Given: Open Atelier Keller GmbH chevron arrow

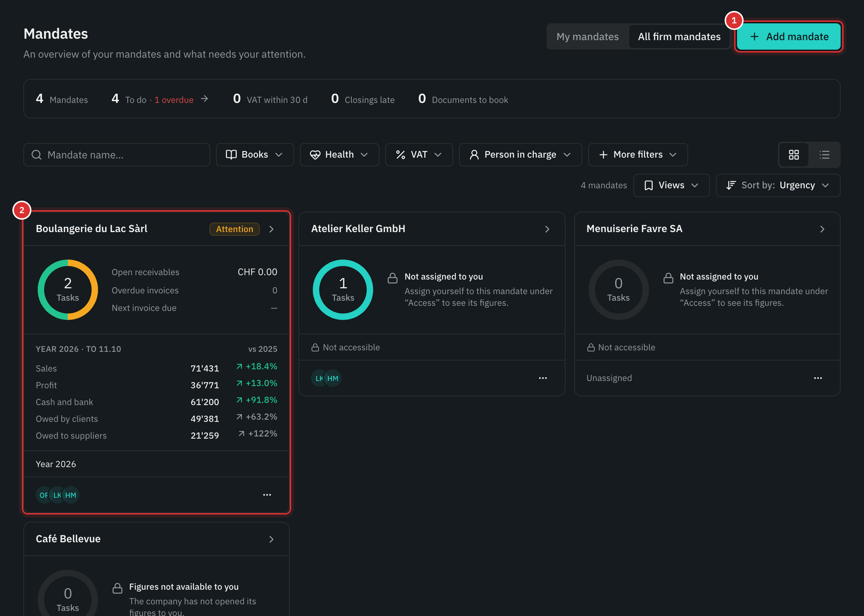Looking at the screenshot, I should (547, 229).
